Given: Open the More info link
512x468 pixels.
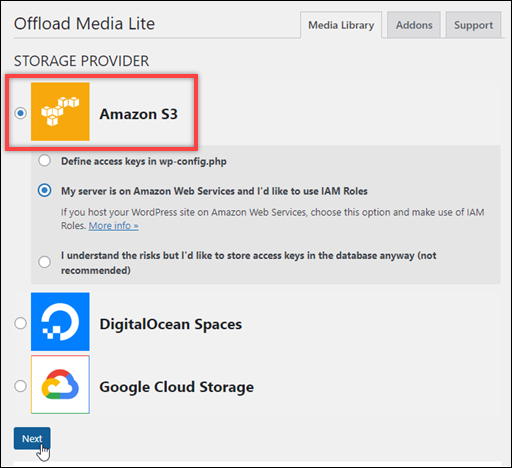Looking at the screenshot, I should pos(113,226).
